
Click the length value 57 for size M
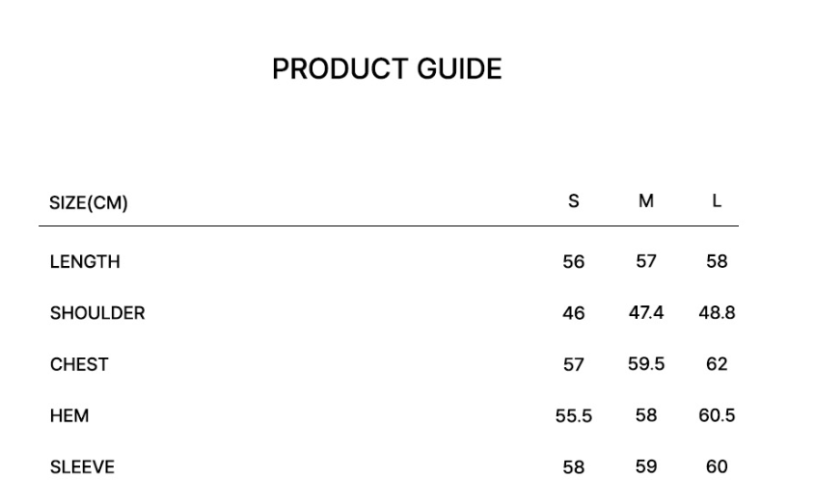coord(646,261)
